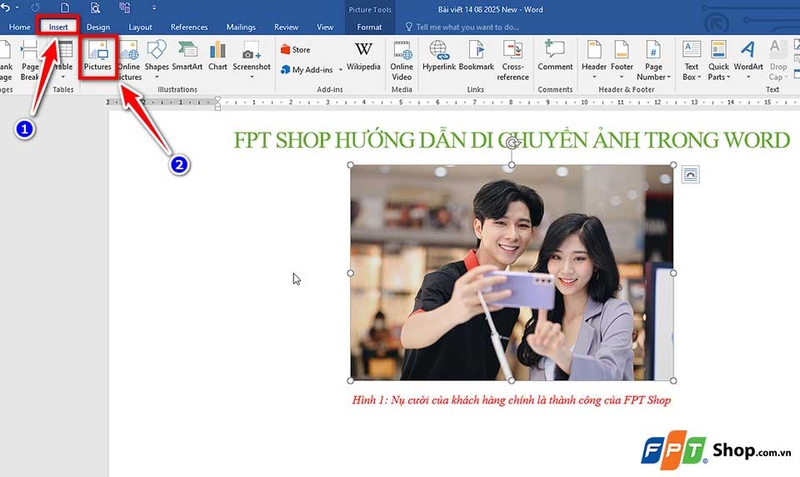The height and width of the screenshot is (477, 800).
Task: Click the Drop Cap button
Action: pos(778,61)
